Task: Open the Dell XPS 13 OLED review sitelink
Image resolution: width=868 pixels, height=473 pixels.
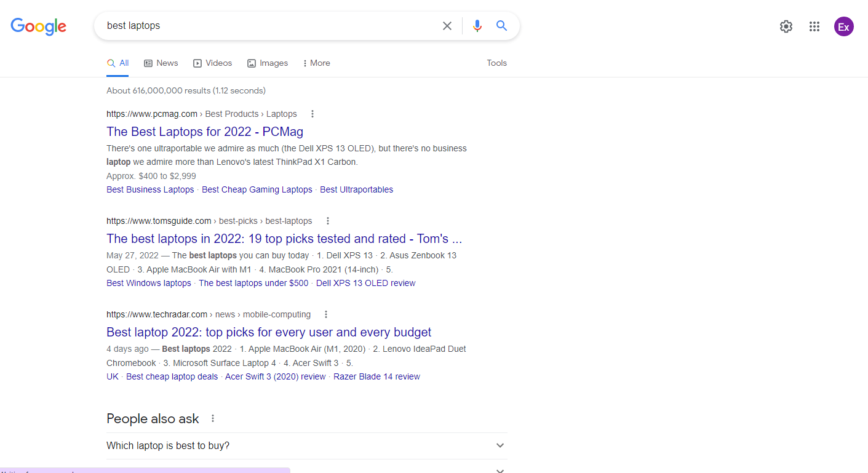Action: [x=366, y=283]
